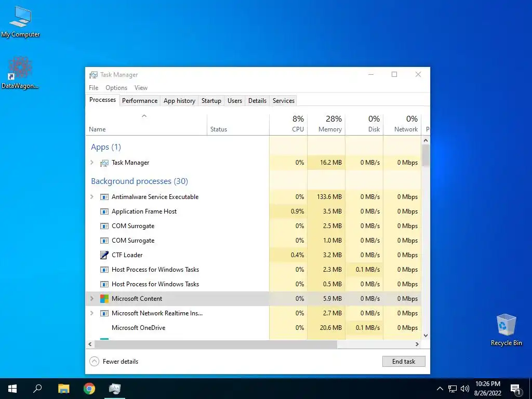Click the Task Manager taskbar button

115,389
